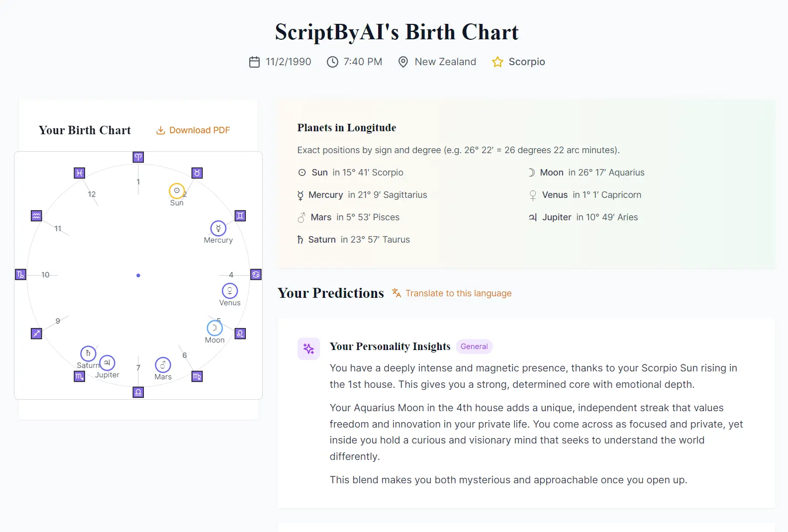Click the Jupiter symbol beside Saturn

(107, 363)
